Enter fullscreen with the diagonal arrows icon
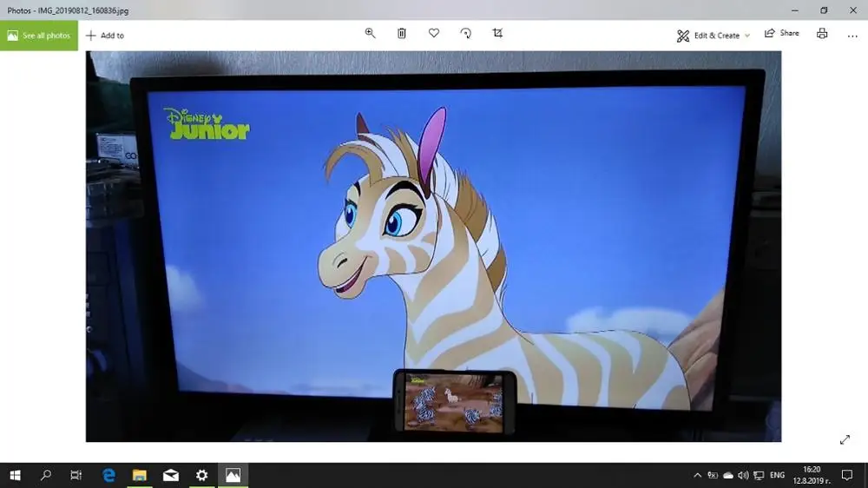 [845, 440]
